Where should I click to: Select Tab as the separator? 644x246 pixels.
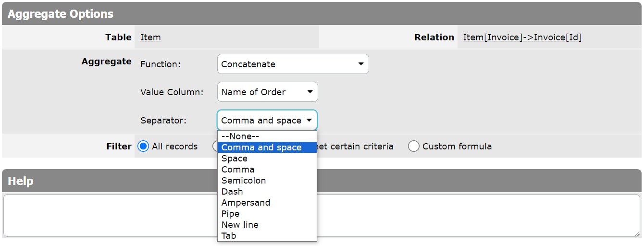[267, 236]
